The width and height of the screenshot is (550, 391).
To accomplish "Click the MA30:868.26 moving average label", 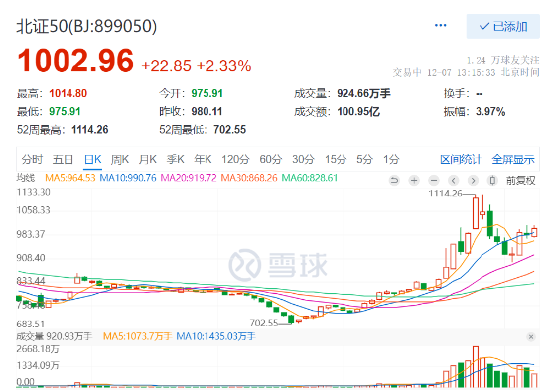I will (249, 178).
